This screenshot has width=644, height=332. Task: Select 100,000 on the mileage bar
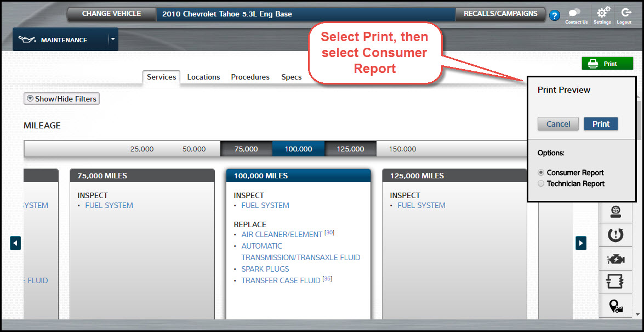coord(298,149)
